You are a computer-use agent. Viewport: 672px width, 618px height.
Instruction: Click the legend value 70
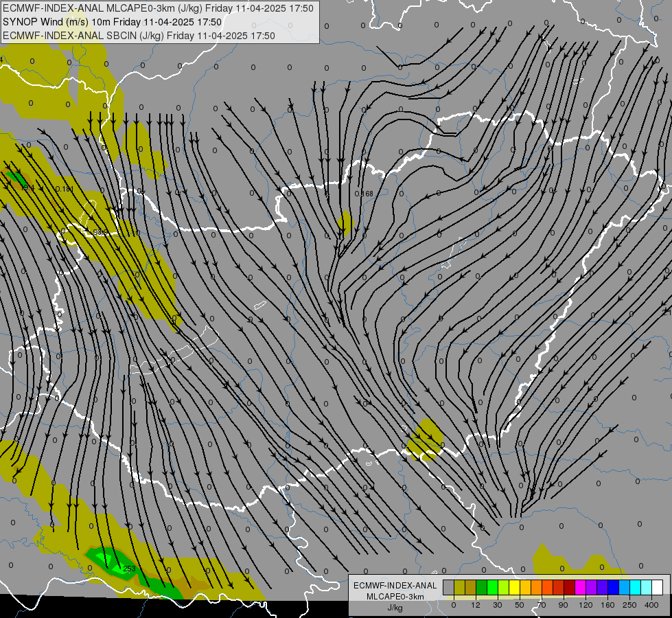pyautogui.click(x=542, y=605)
